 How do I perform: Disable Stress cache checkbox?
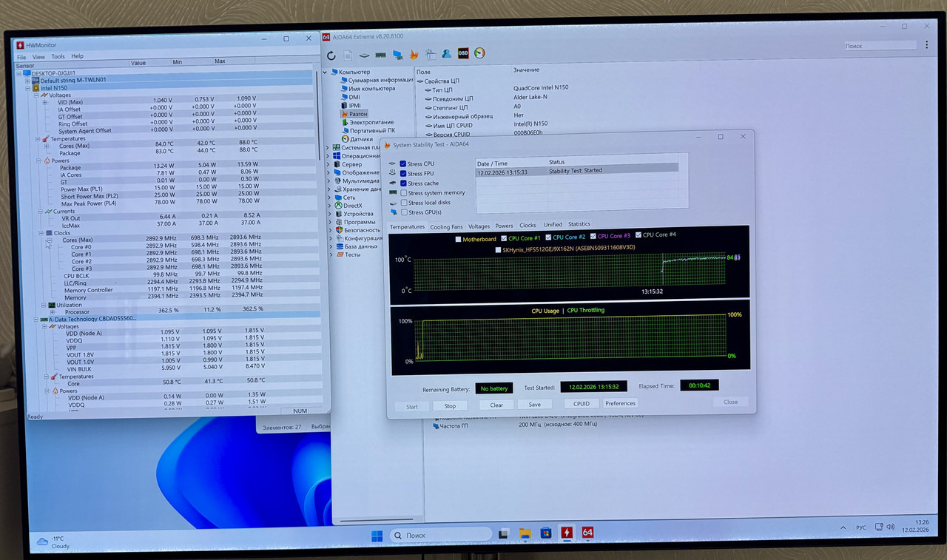point(403,183)
